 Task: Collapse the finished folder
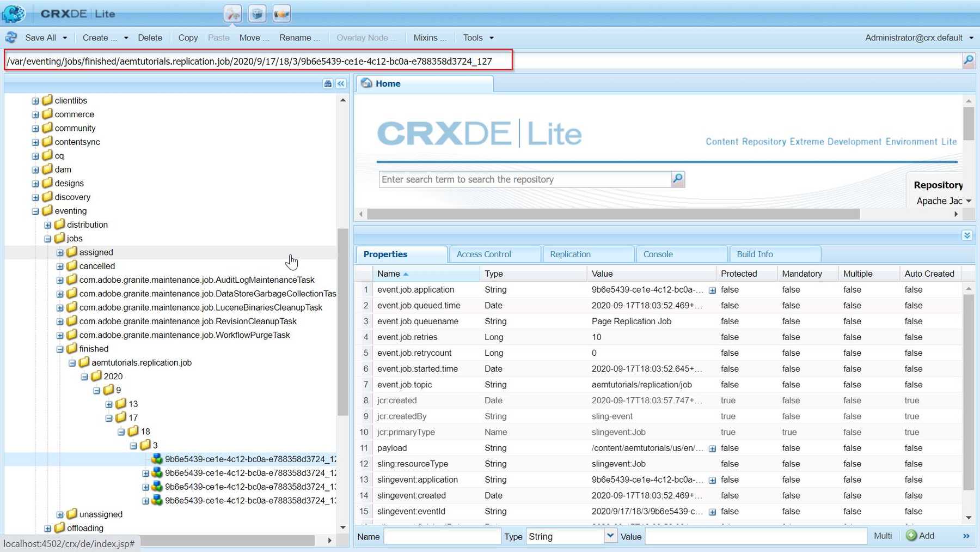click(x=60, y=349)
